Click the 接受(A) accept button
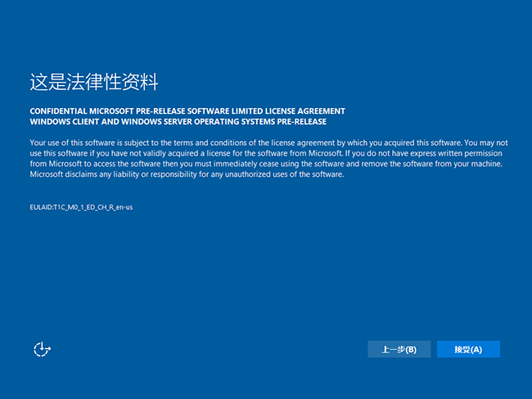The height and width of the screenshot is (399, 532). coord(468,349)
